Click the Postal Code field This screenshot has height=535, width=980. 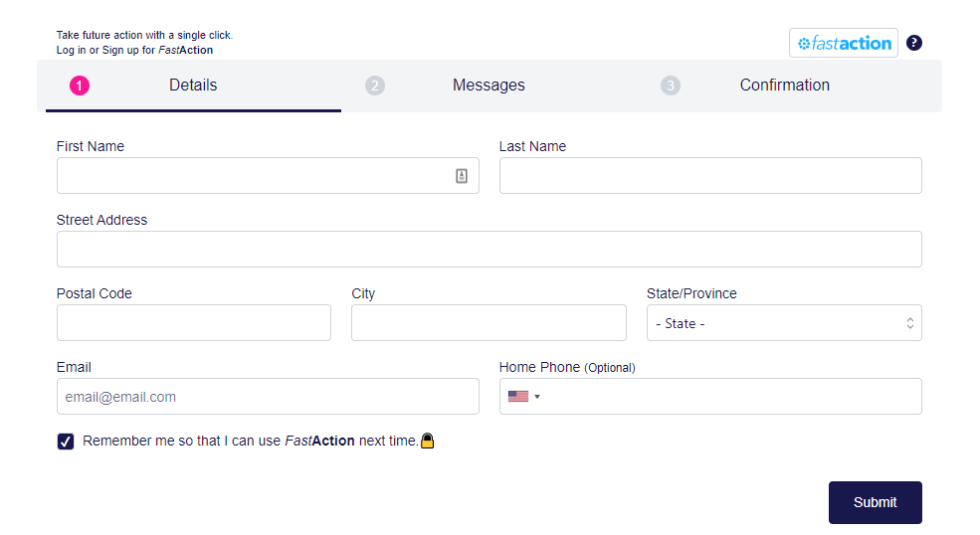click(194, 323)
